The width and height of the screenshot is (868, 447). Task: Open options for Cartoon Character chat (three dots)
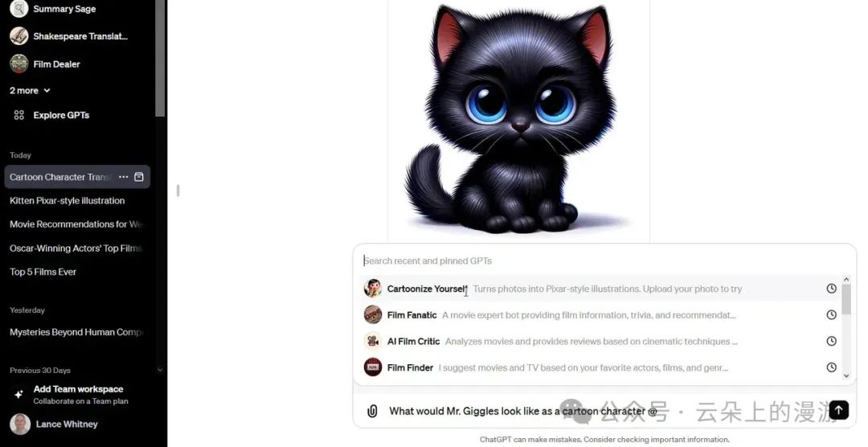124,177
